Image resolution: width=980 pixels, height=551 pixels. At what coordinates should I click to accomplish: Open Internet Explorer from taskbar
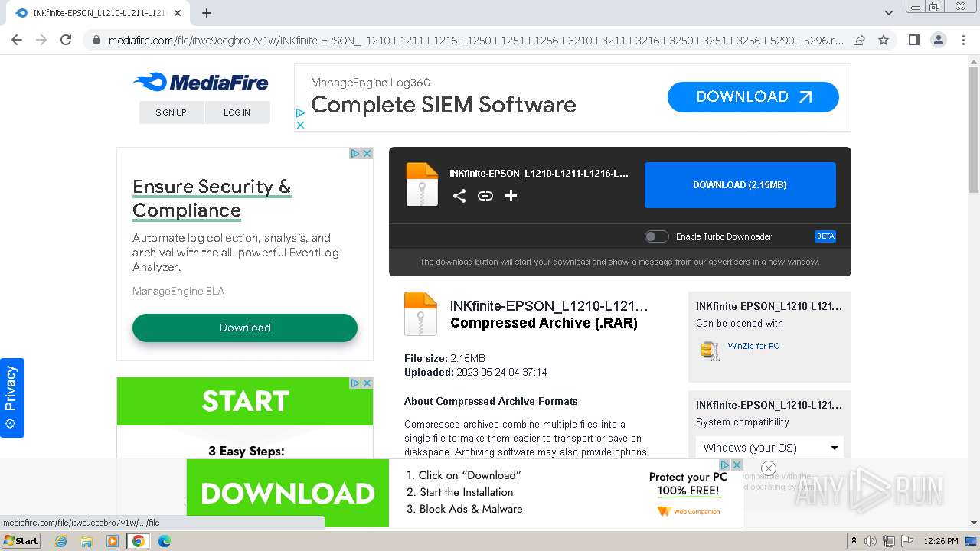[61, 541]
